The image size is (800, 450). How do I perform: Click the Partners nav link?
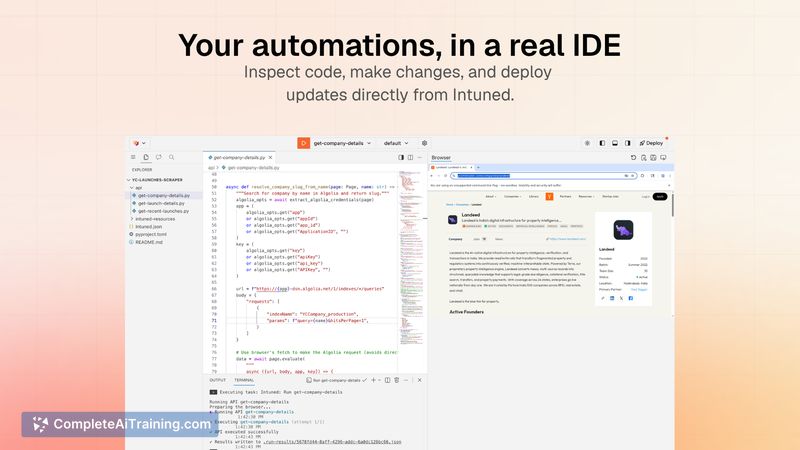pos(565,196)
